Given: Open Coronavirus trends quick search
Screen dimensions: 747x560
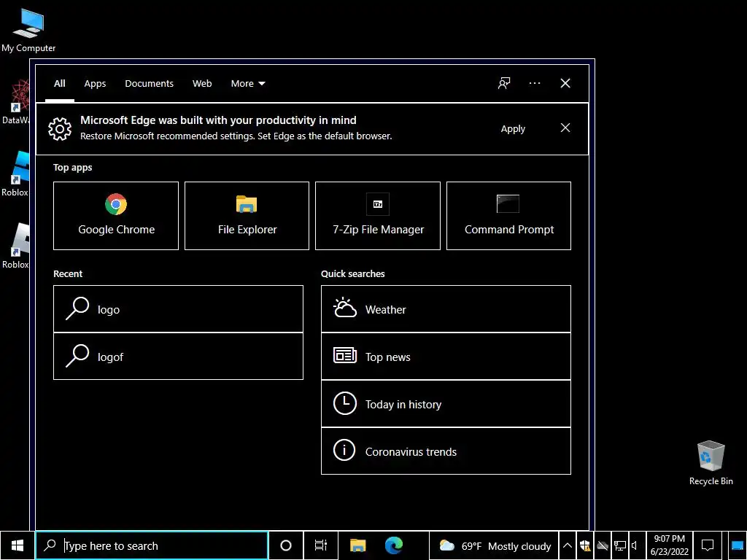Looking at the screenshot, I should click(x=446, y=451).
